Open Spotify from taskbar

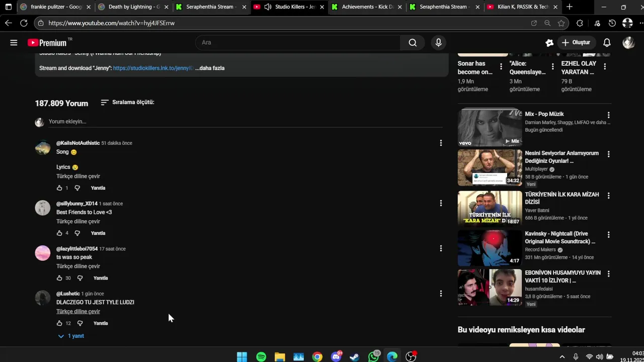tap(261, 357)
